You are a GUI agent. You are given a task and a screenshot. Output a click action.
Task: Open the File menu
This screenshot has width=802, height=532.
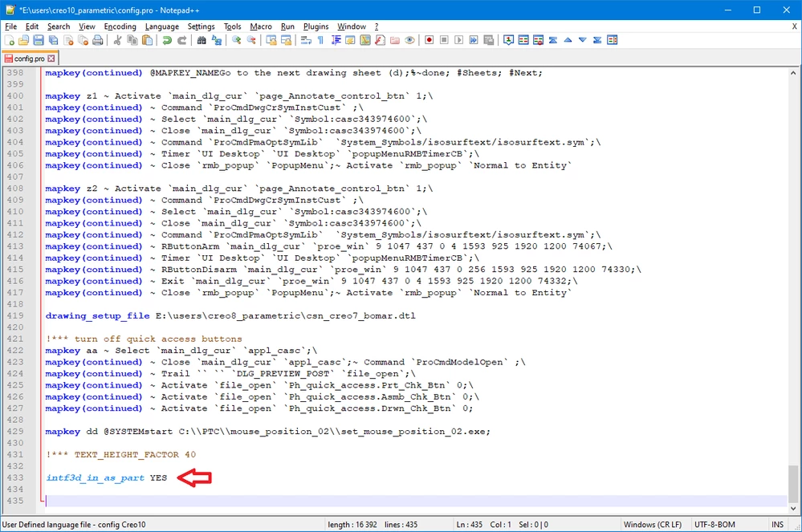pos(10,26)
